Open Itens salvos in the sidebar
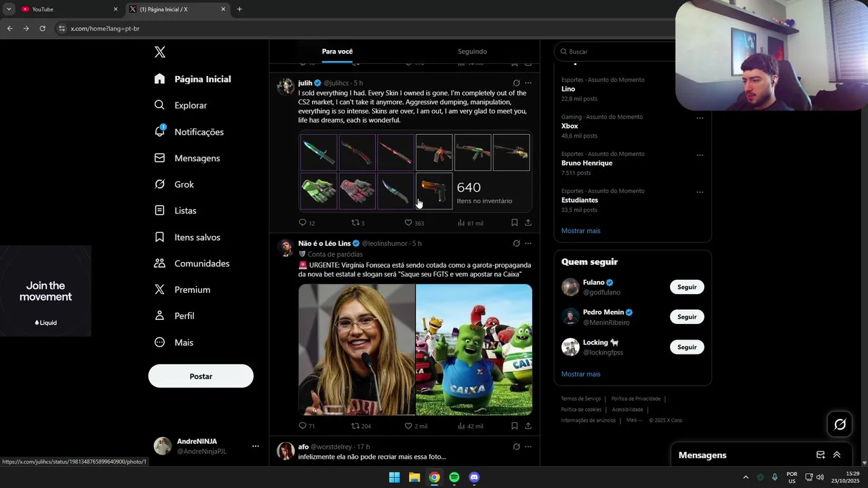The width and height of the screenshot is (868, 488). pyautogui.click(x=188, y=237)
